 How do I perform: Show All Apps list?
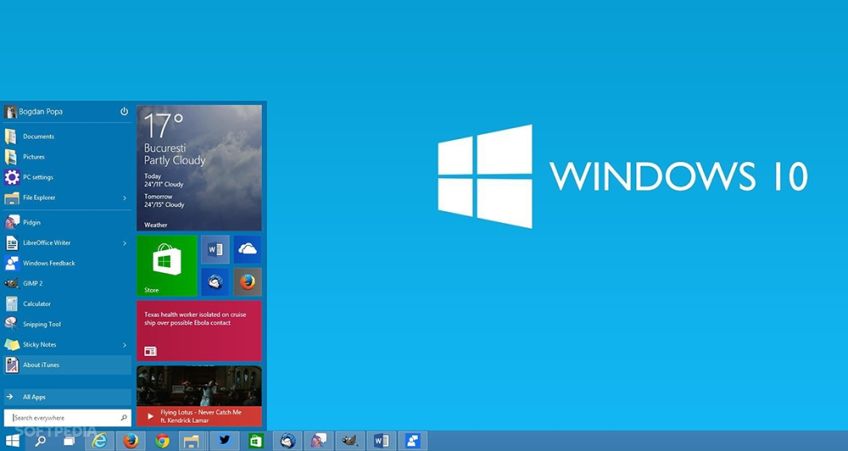pyautogui.click(x=67, y=397)
